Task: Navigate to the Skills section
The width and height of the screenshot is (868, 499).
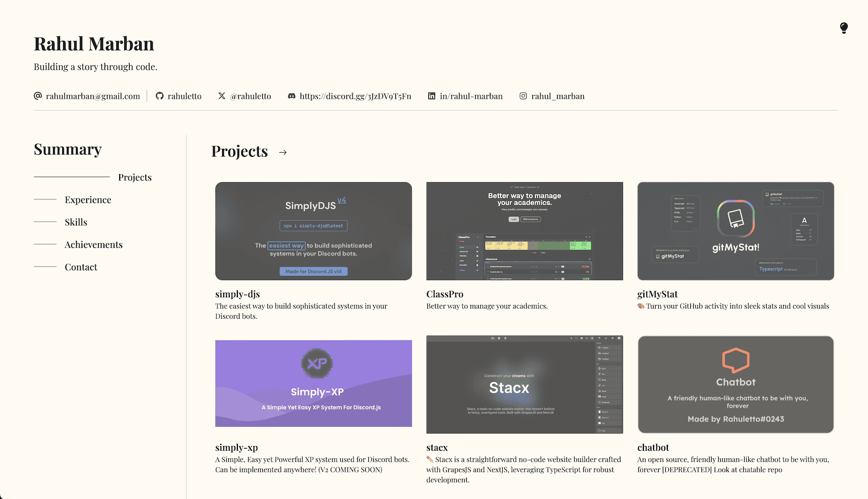Action: coord(76,222)
